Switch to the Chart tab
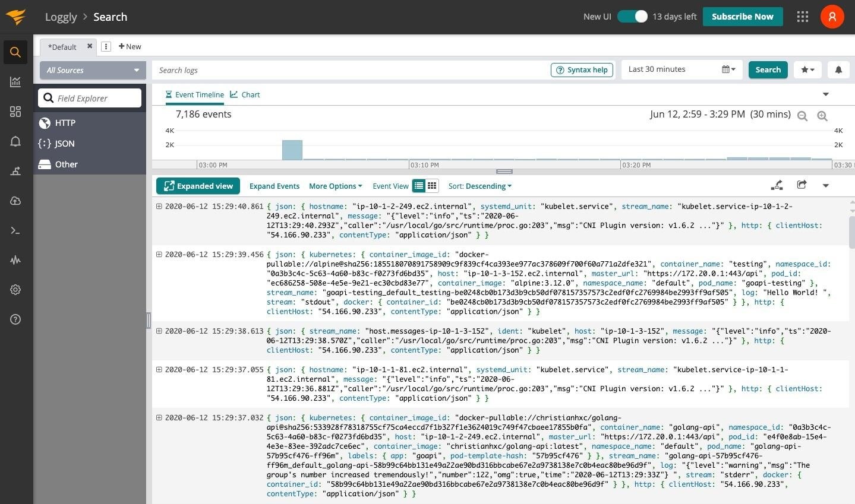The height and width of the screenshot is (504, 855). pos(245,94)
